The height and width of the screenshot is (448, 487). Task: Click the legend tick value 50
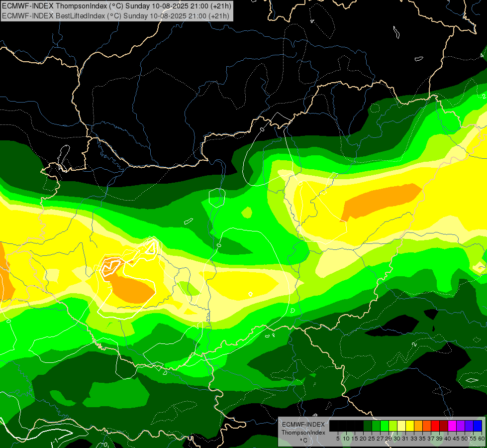coord(465,439)
